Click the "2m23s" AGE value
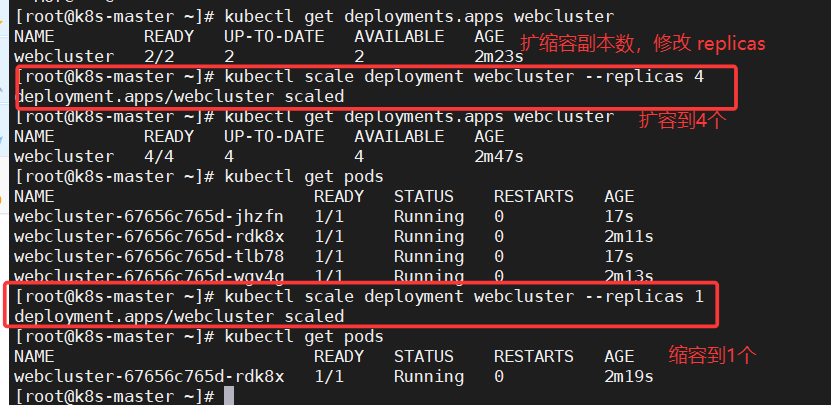 click(499, 56)
